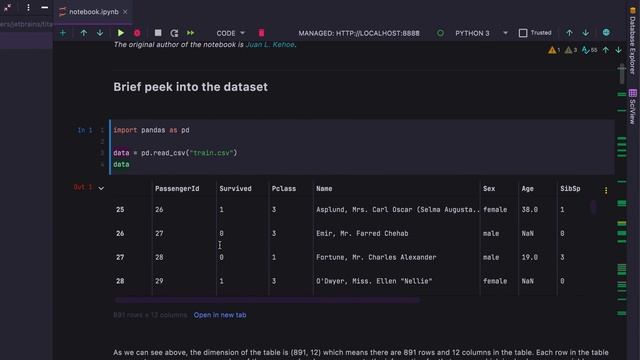Move cell down in notebook toolbar
This screenshot has width=640, height=360.
[100, 33]
